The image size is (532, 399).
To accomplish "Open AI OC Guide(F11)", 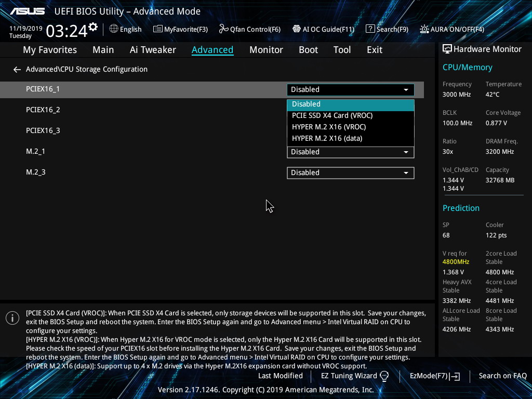I will pyautogui.click(x=323, y=29).
